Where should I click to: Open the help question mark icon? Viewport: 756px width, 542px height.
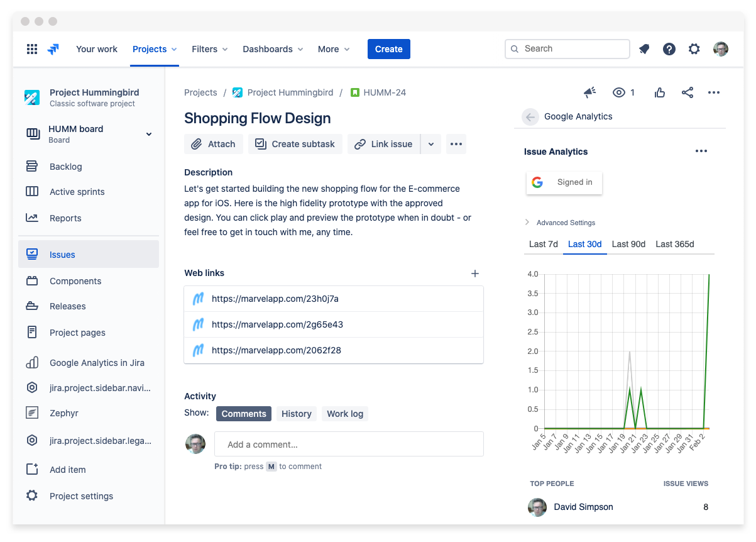669,49
